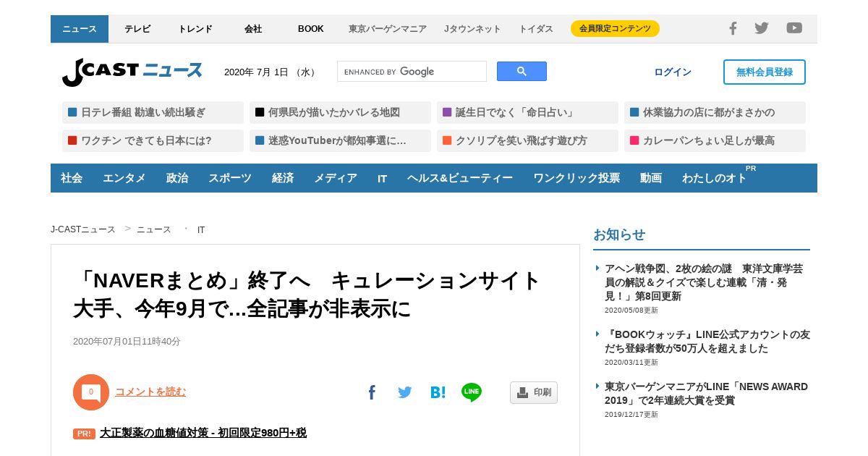Image resolution: width=868 pixels, height=456 pixels.
Task: Click IT breadcrumb link
Action: click(201, 229)
